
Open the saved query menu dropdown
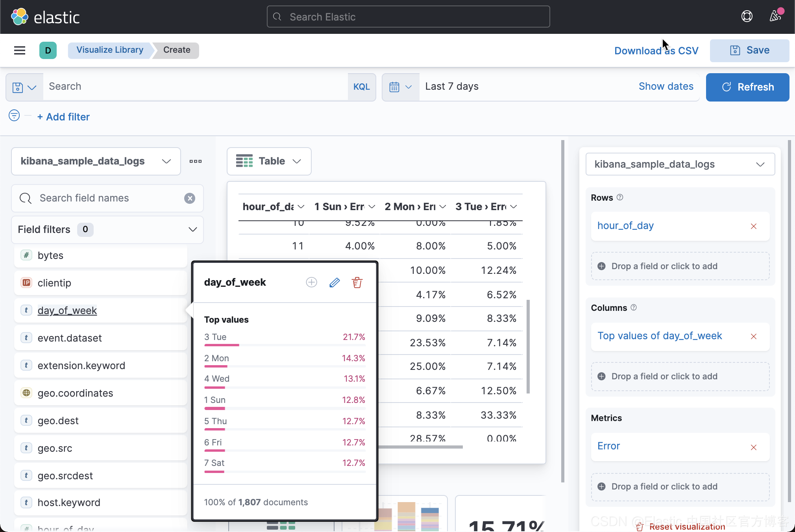pos(24,87)
